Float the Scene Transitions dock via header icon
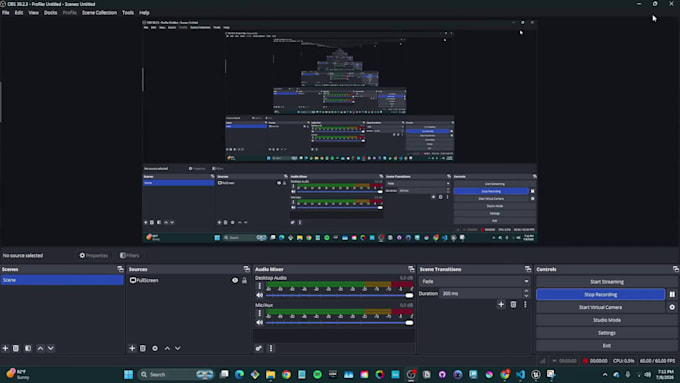The height and width of the screenshot is (383, 680). 528,269
